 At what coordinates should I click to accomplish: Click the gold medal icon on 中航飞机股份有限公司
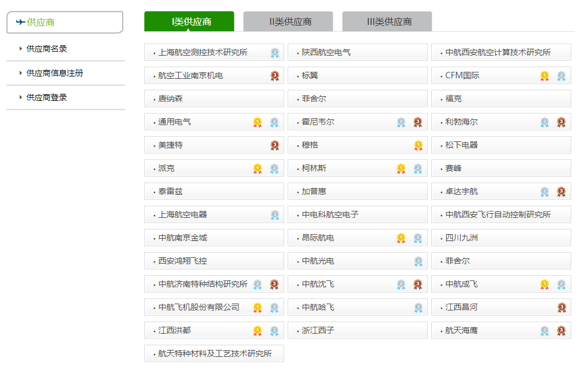258,308
